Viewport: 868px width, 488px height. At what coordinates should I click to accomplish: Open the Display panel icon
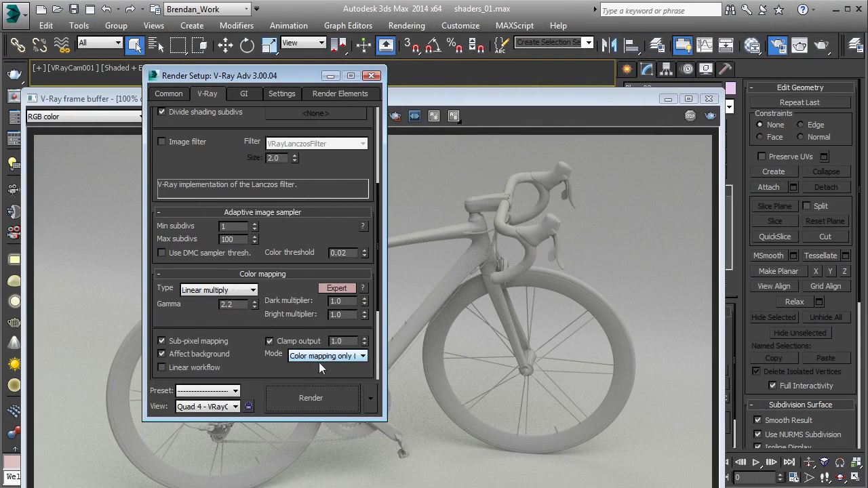click(x=706, y=69)
